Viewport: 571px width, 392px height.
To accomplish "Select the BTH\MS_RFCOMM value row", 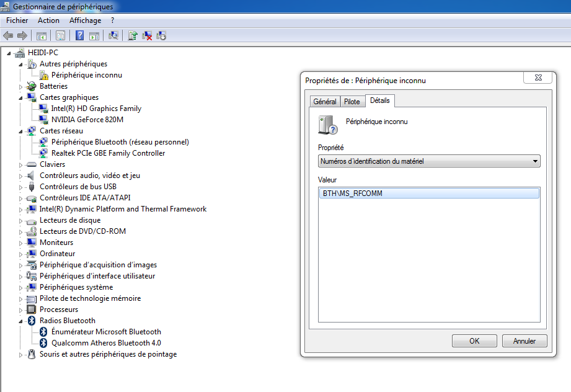I will pos(429,194).
